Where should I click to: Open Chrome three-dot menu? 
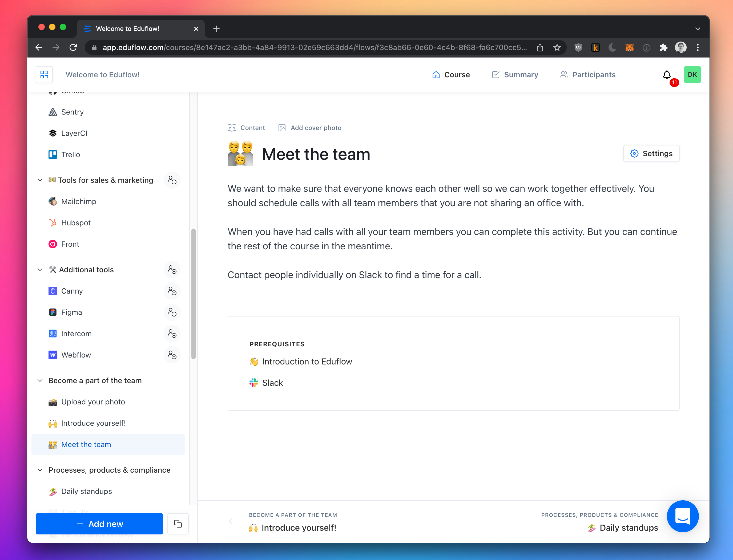point(697,48)
